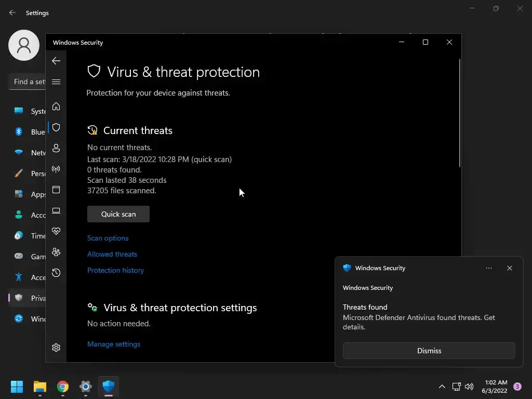Open Apps category in Settings
532x399 pixels.
29,194
